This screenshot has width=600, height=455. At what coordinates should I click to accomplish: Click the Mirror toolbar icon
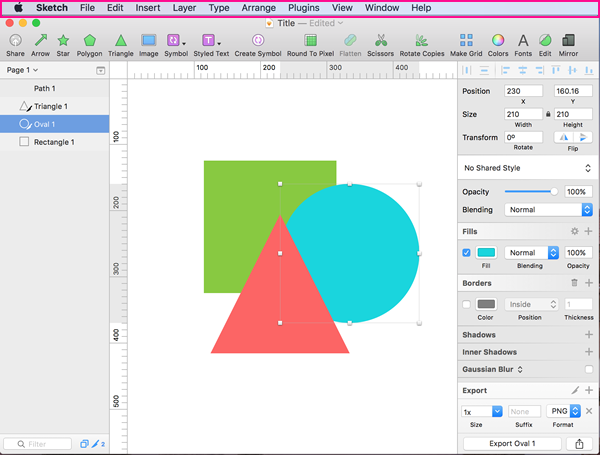click(x=568, y=41)
